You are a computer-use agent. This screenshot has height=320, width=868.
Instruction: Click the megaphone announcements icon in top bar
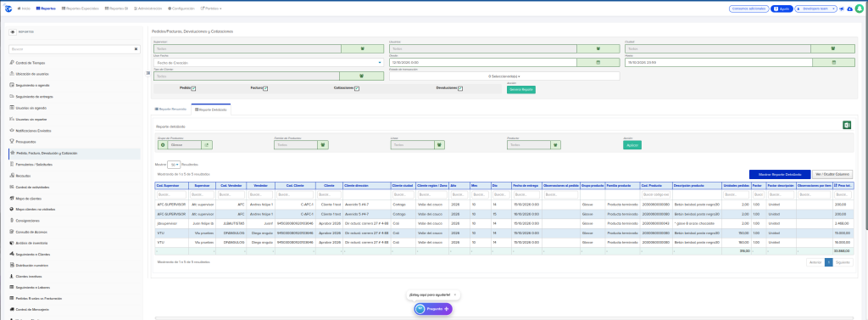842,8
